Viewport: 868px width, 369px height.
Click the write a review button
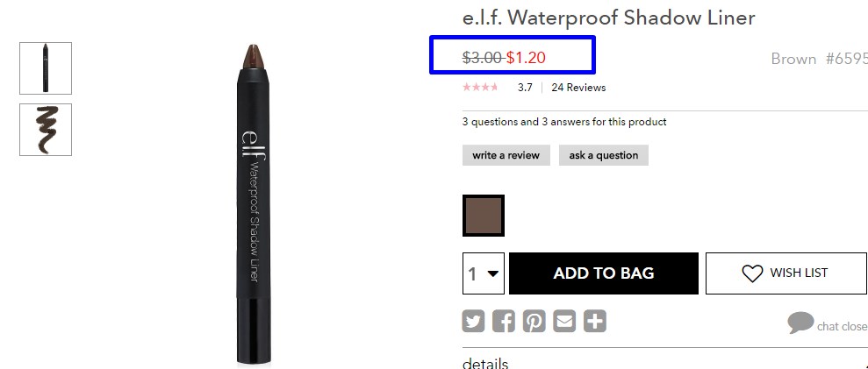[x=506, y=155]
